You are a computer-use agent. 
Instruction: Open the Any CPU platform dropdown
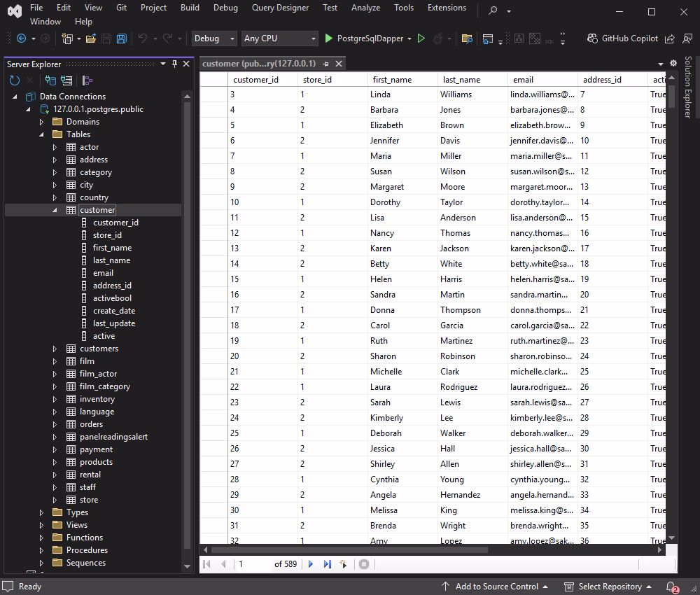pyautogui.click(x=279, y=38)
